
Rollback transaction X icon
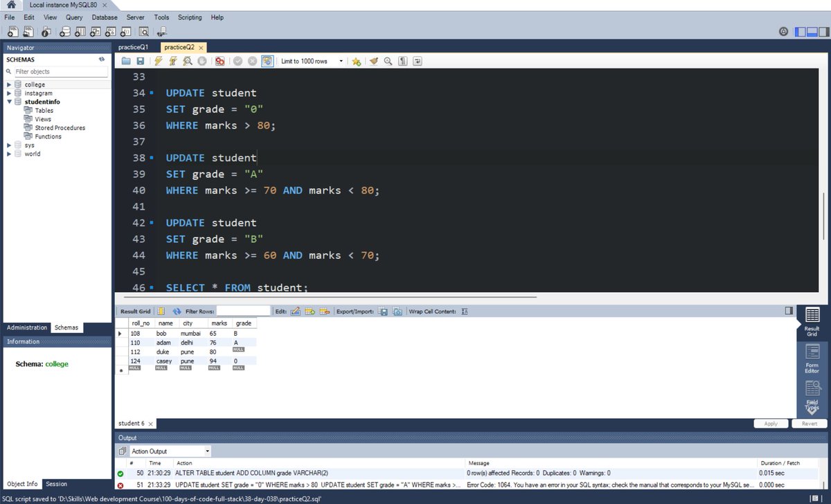point(252,61)
